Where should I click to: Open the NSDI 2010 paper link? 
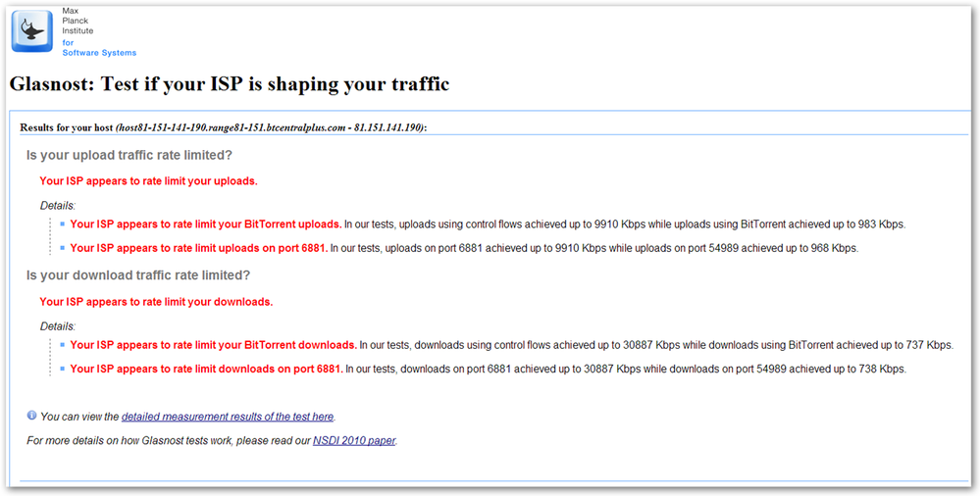coord(354,440)
